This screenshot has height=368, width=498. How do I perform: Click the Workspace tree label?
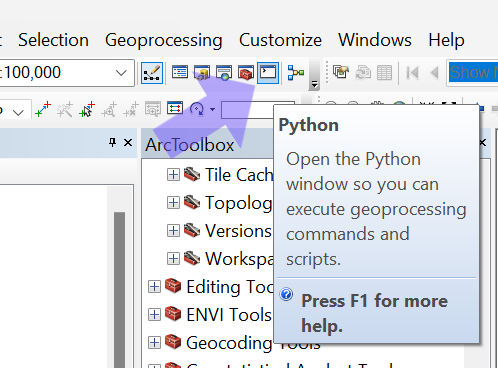(x=239, y=259)
